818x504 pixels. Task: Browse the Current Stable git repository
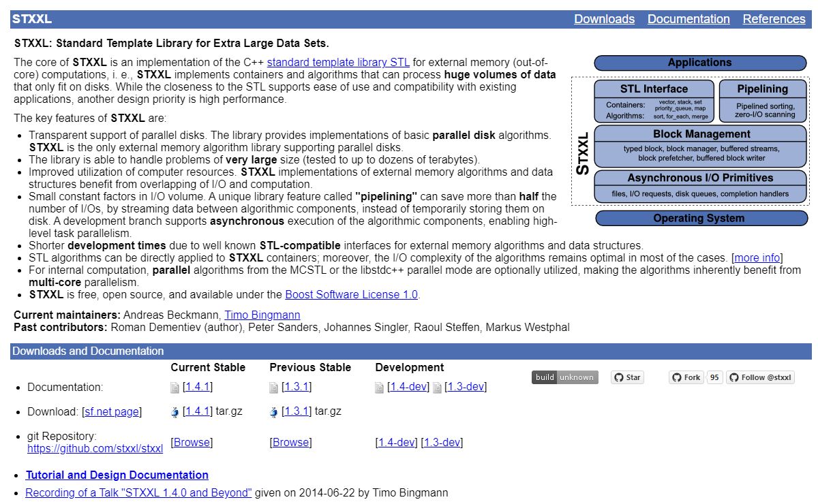click(x=192, y=443)
